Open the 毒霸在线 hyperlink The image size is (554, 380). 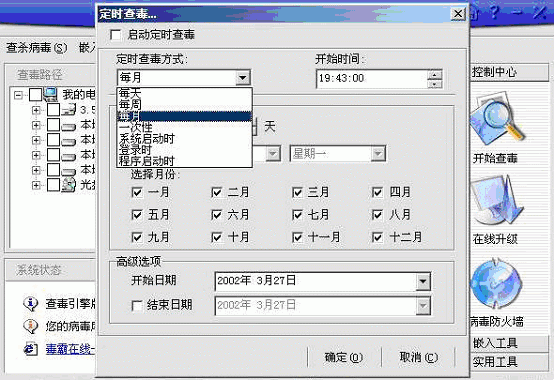70,349
